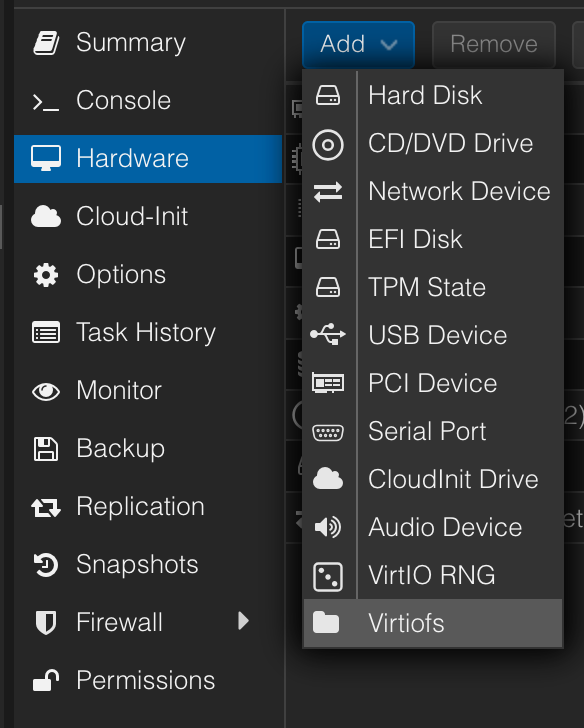Select the VirtIO RNG dice icon

[328, 577]
